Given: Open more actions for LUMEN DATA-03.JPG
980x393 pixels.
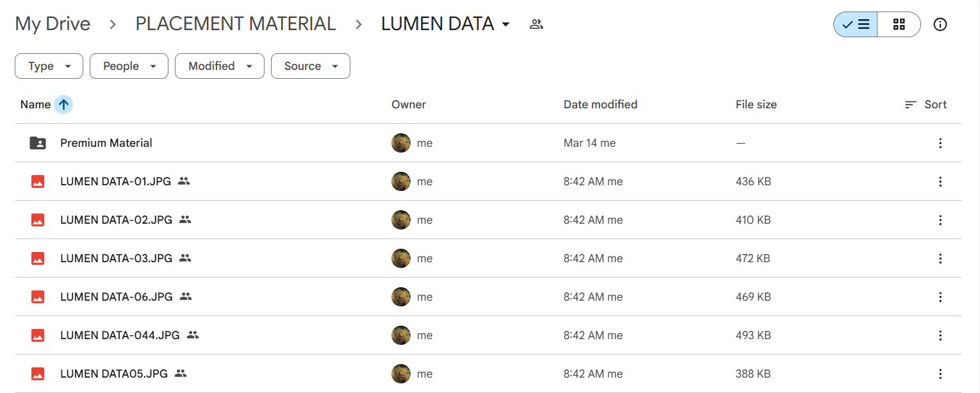Looking at the screenshot, I should click(940, 258).
